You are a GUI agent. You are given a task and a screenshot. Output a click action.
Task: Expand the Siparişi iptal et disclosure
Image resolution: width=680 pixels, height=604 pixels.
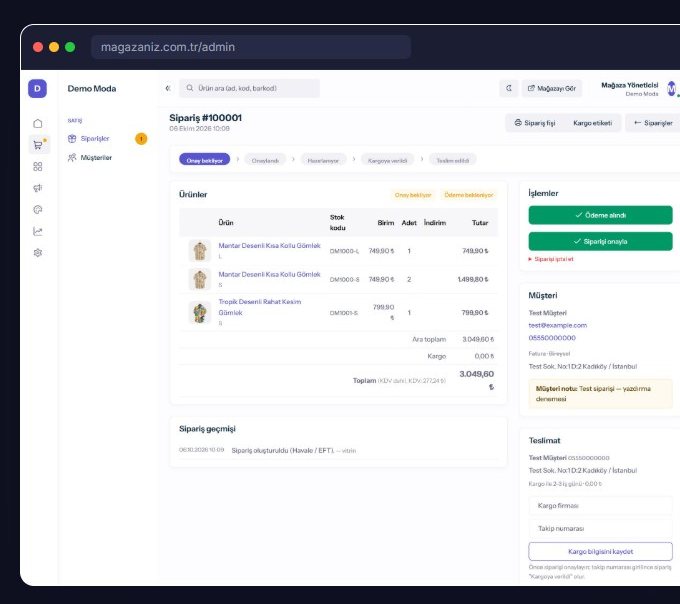tap(550, 259)
